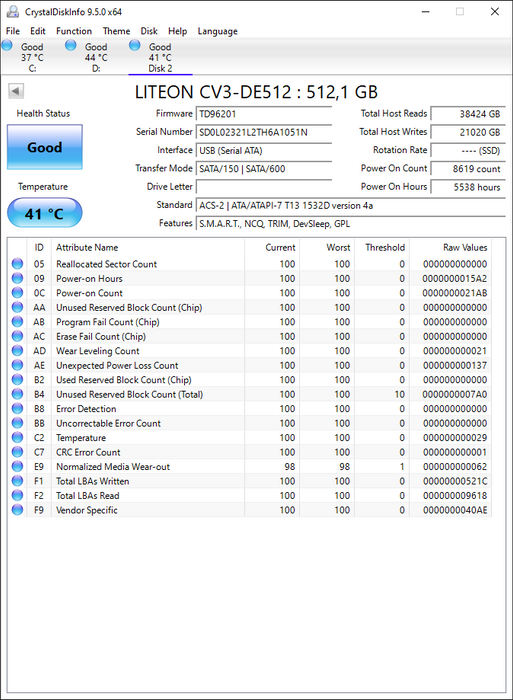Click the Serial Number field
This screenshot has height=700, width=513.
[264, 132]
